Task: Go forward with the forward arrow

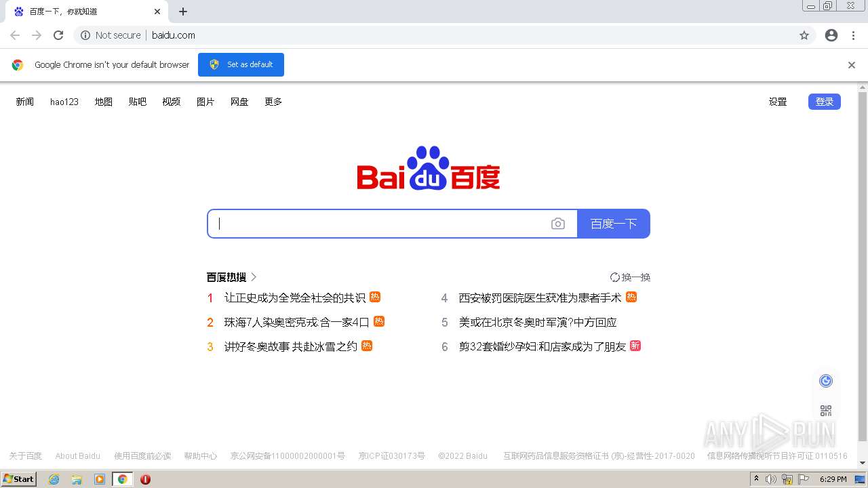Action: 37,35
